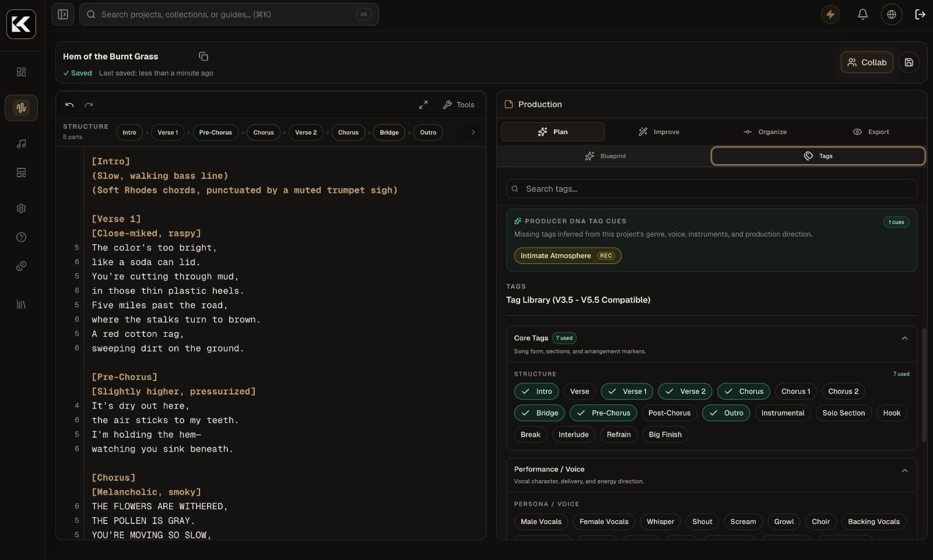Add the Big Finish tag
Viewport: 933px width, 560px height.
pos(665,435)
